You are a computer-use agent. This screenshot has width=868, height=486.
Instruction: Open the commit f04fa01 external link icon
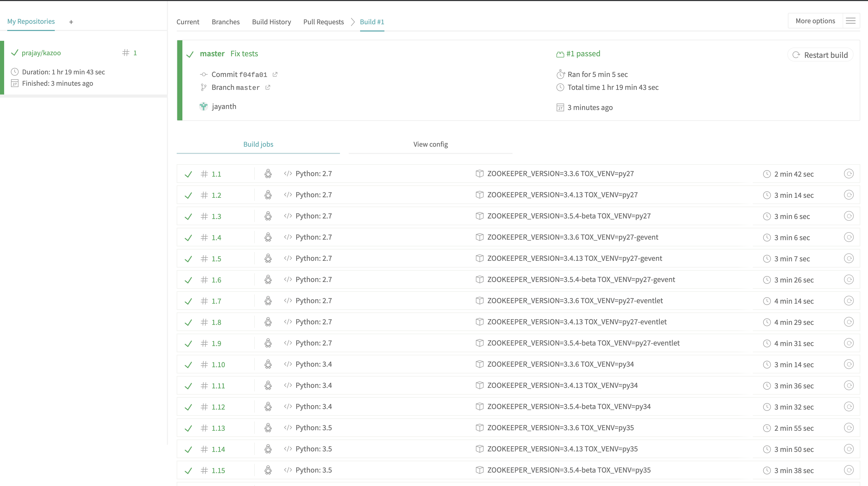(x=275, y=74)
